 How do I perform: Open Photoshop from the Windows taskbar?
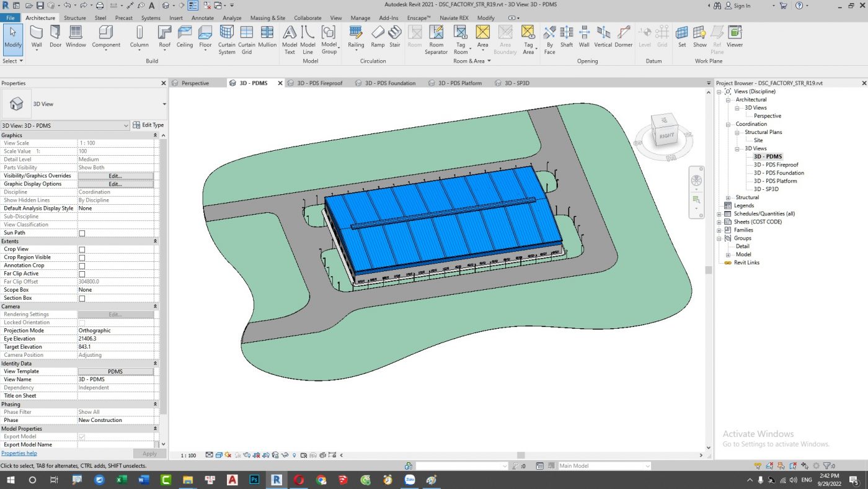coord(254,480)
